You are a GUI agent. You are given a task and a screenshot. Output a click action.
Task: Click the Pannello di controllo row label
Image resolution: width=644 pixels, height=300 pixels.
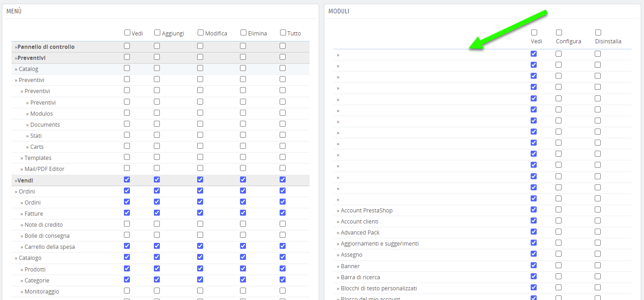(x=46, y=47)
